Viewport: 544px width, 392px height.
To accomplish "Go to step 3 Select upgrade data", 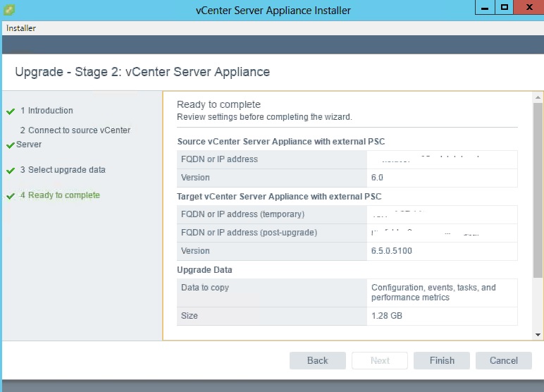I will (x=63, y=170).
